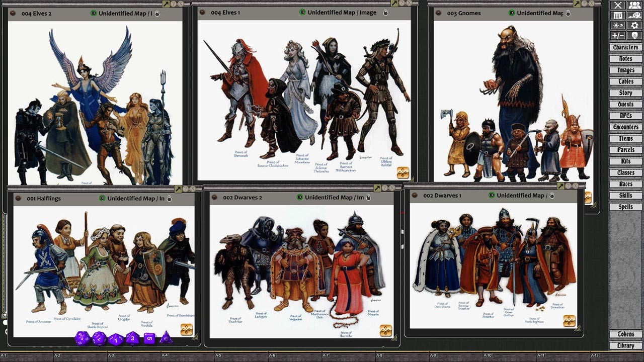644x362 pixels.
Task: Open the Tokens panel
Action: pos(625,334)
